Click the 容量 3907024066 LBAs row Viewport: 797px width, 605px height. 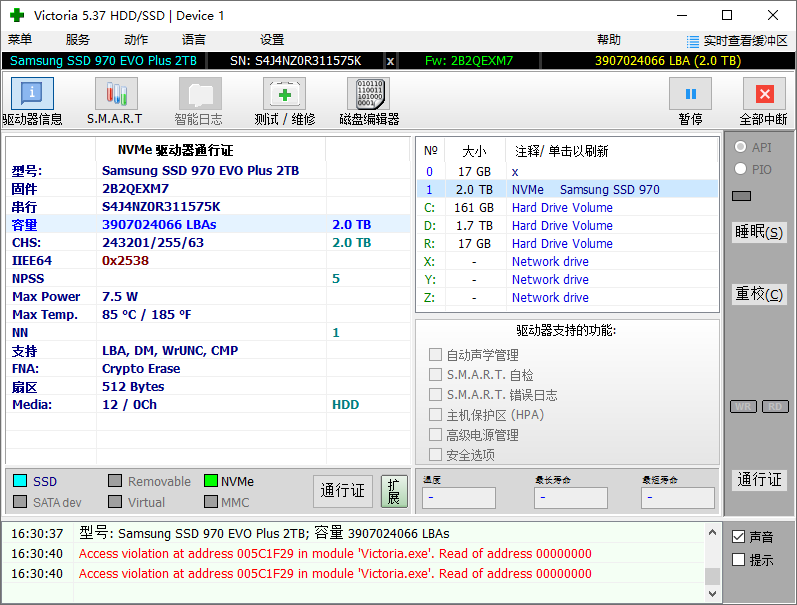pos(208,225)
